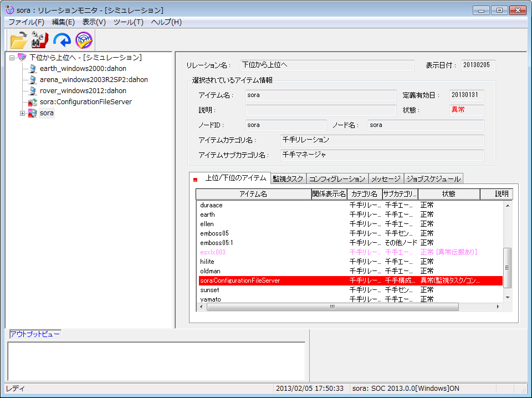532x398 pixels.
Task: Select the duraace row in the list
Action: point(350,205)
